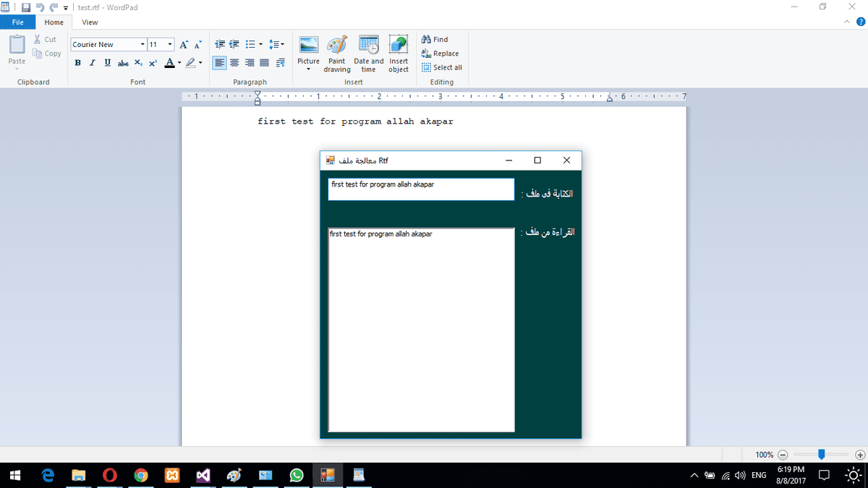Insert a Paint drawing
This screenshot has width=868, height=488.
(337, 53)
